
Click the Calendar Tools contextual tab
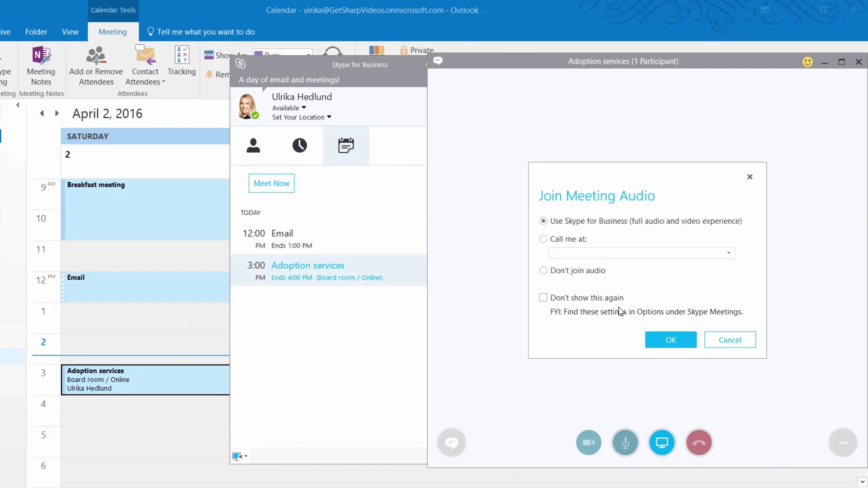coord(113,10)
